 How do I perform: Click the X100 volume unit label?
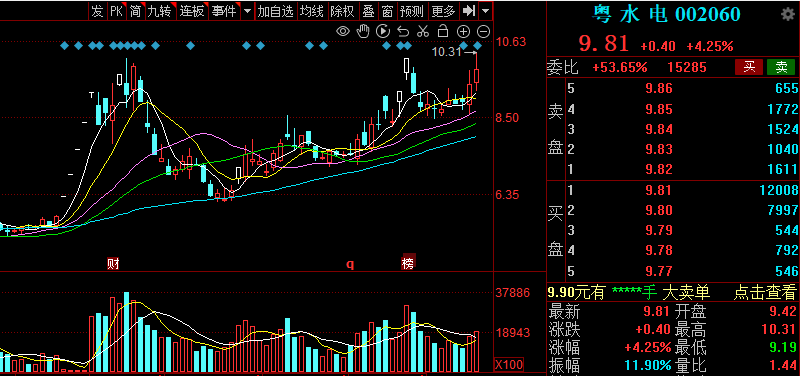click(509, 365)
